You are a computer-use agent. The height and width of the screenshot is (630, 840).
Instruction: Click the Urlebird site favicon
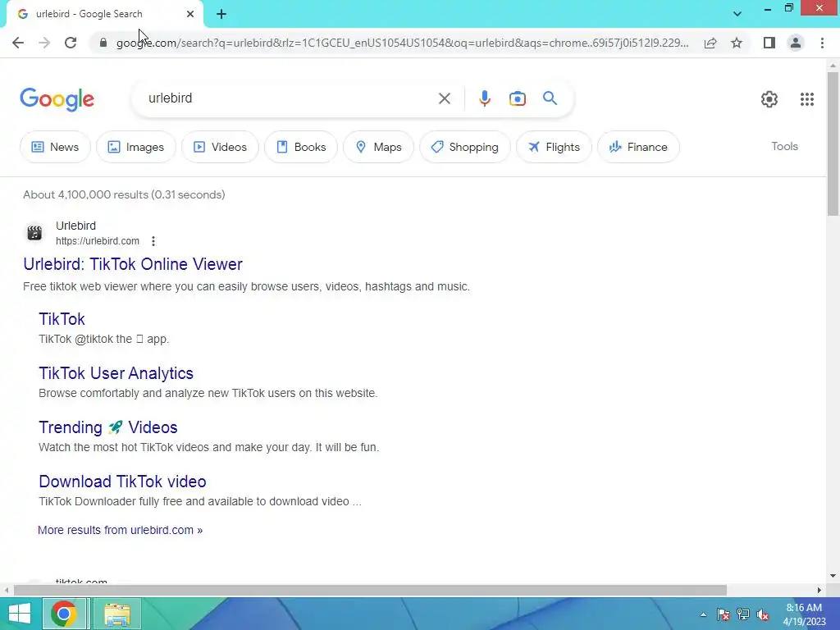pos(34,233)
